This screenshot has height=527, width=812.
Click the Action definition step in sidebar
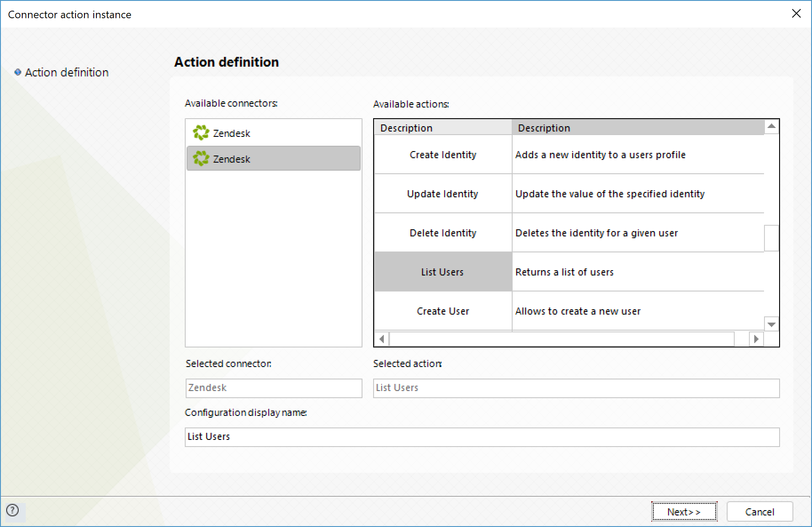(x=67, y=72)
